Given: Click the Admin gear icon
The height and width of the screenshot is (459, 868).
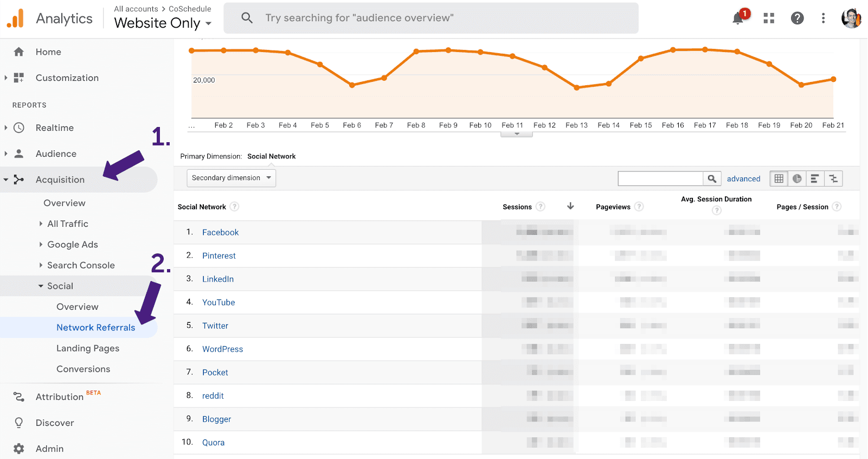Looking at the screenshot, I should 19,449.
